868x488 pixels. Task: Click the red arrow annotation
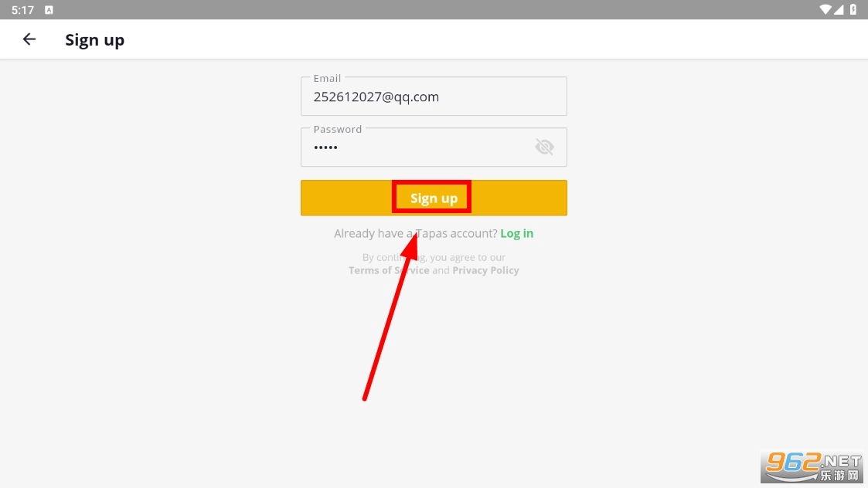click(x=390, y=317)
